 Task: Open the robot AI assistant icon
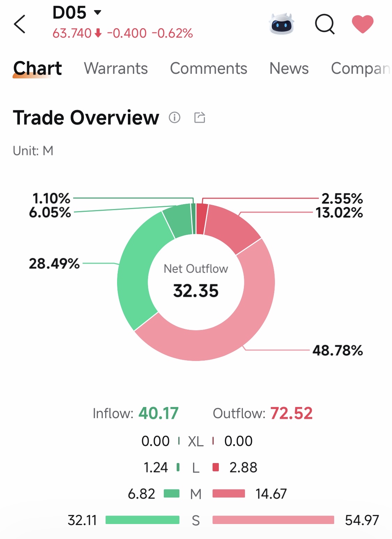pos(282,24)
